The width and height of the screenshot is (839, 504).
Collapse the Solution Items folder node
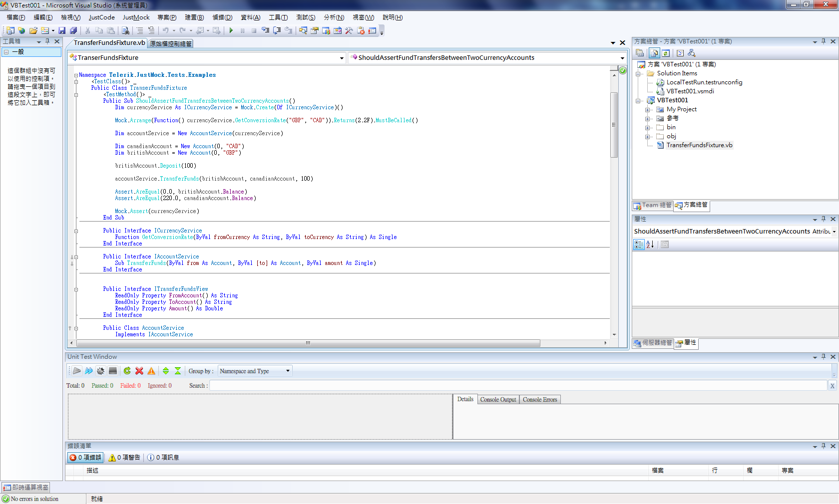pyautogui.click(x=638, y=74)
